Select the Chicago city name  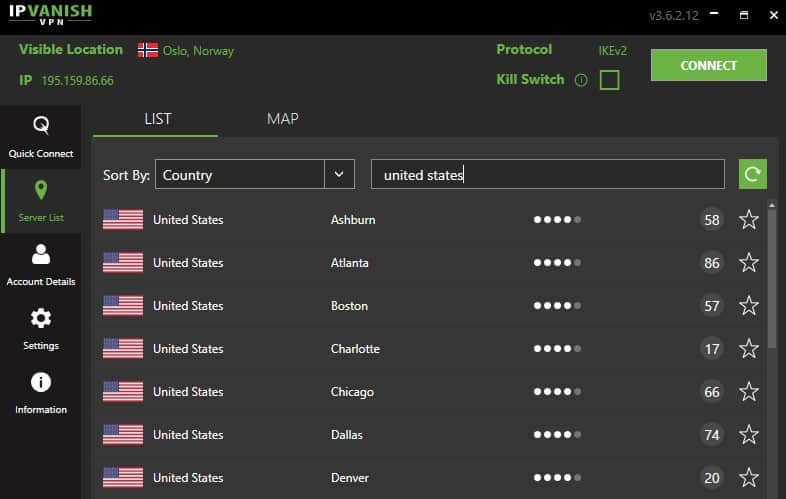tap(352, 392)
